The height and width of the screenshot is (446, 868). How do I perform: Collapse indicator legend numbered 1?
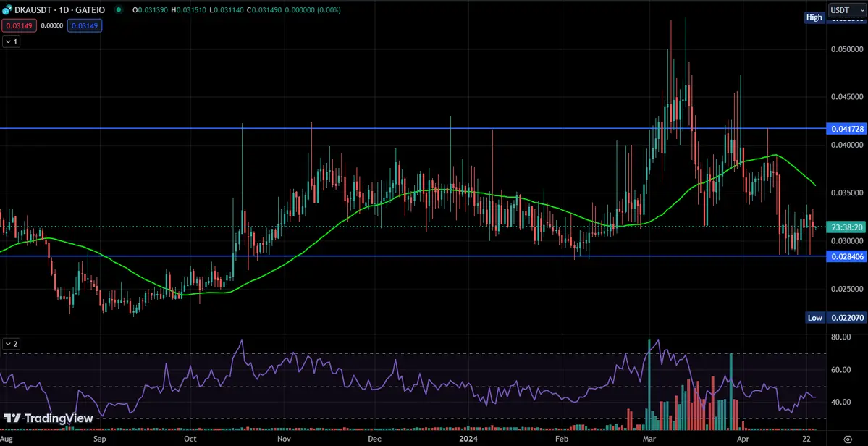click(x=12, y=41)
